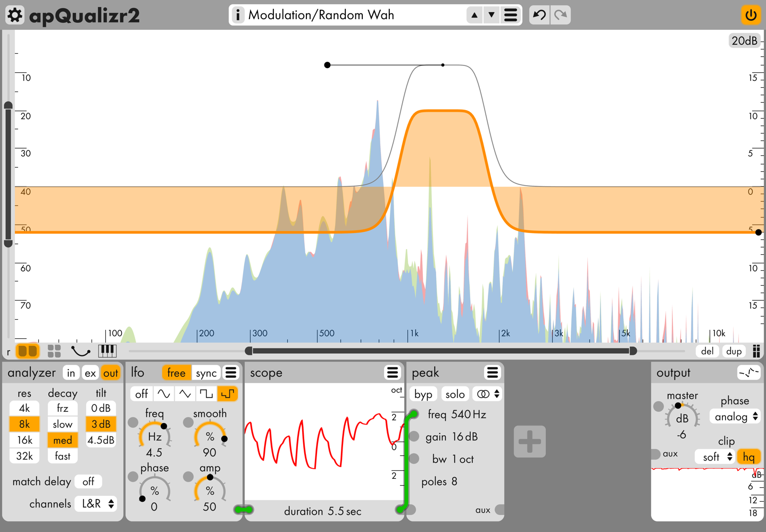Delete the selected band with del
This screenshot has width=766, height=532.
(x=707, y=351)
